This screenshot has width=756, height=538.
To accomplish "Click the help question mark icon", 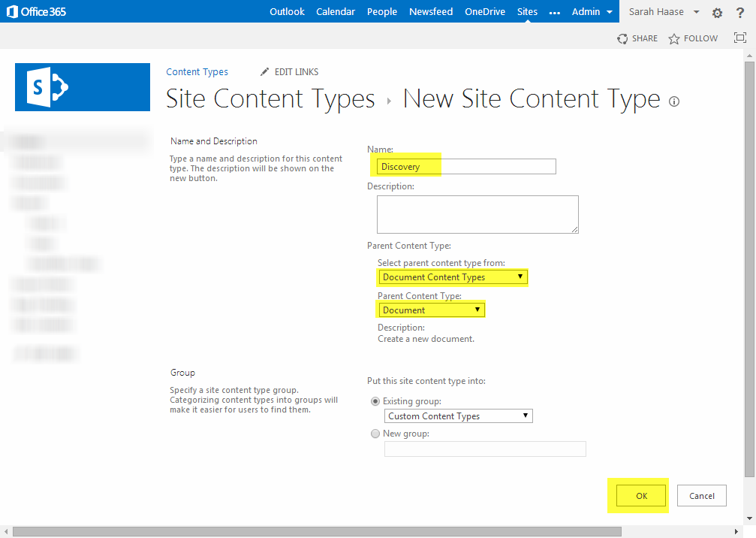I will pos(739,13).
